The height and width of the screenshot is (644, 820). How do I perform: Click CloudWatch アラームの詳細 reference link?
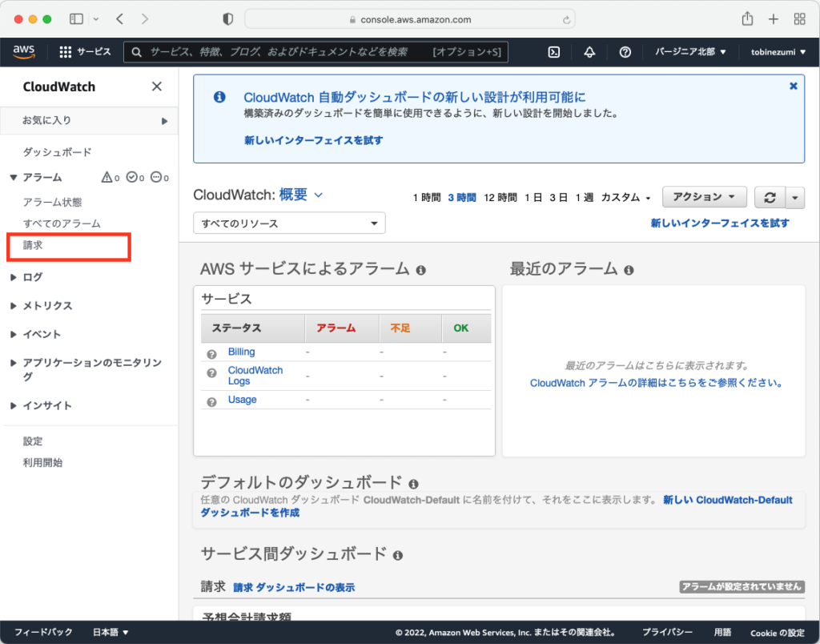(x=656, y=383)
